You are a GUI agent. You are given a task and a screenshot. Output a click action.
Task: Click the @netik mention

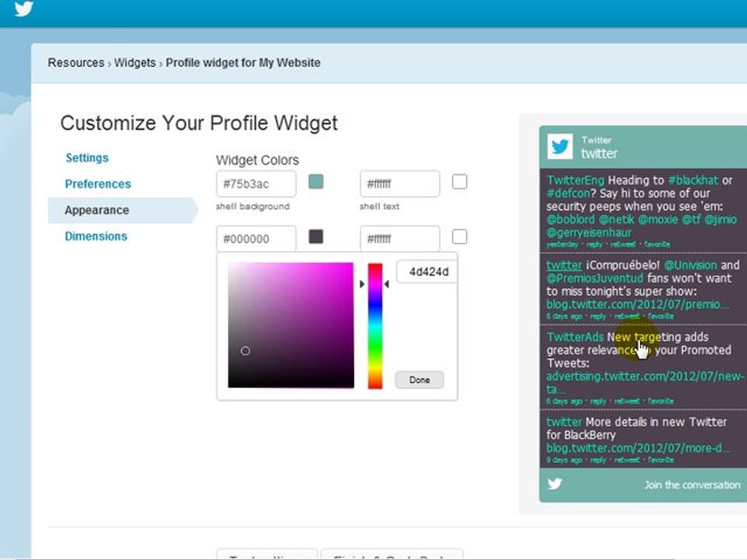tap(616, 219)
